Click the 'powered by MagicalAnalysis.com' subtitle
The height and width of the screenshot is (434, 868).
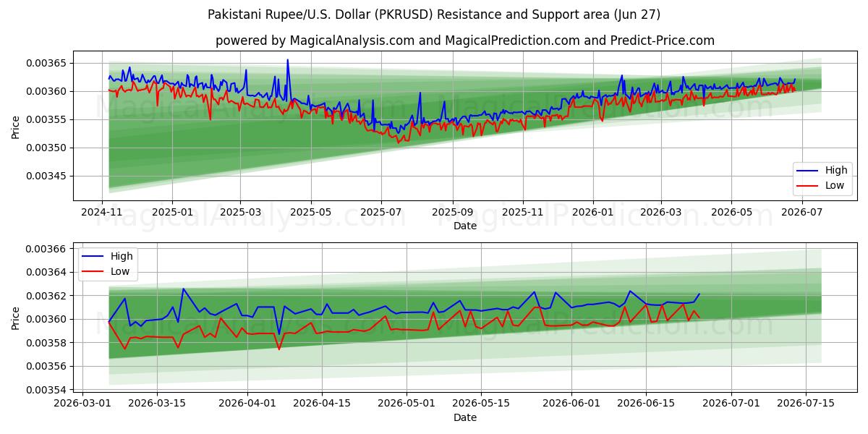point(465,41)
